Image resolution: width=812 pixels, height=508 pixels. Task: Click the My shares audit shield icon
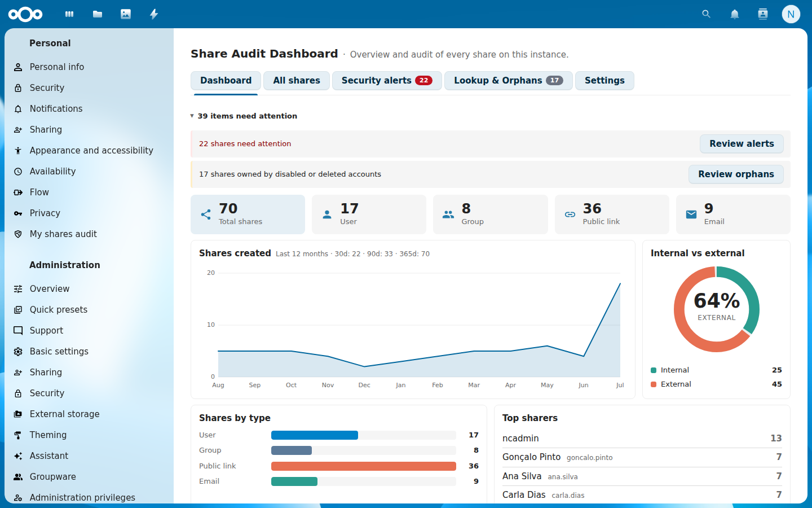(x=18, y=234)
